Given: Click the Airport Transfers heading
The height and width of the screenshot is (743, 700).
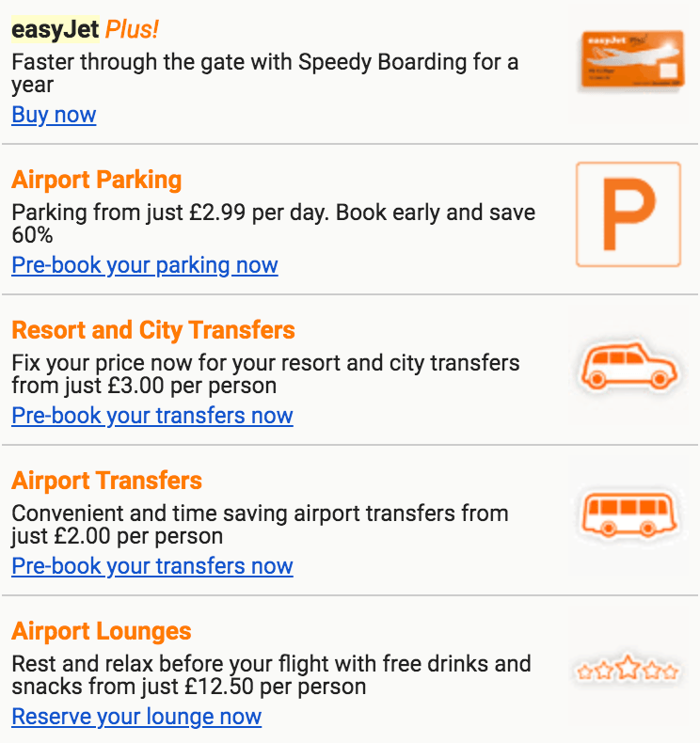Looking at the screenshot, I should click(x=107, y=481).
